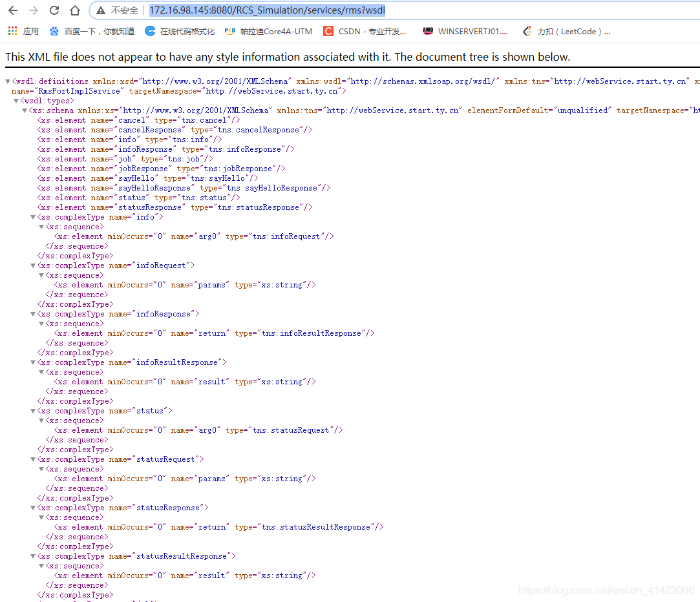Click the element line with type tns:job

[x=125, y=159]
